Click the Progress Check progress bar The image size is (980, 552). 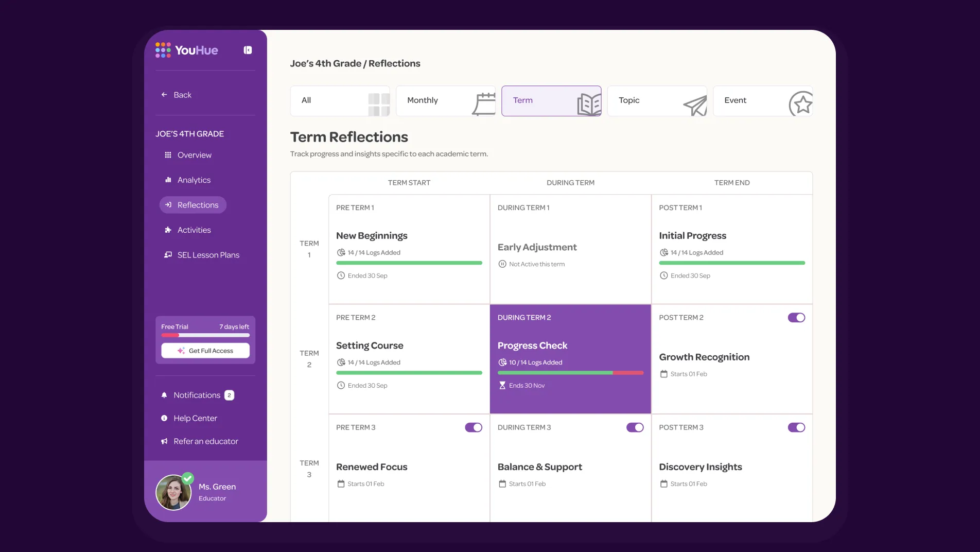pos(570,373)
